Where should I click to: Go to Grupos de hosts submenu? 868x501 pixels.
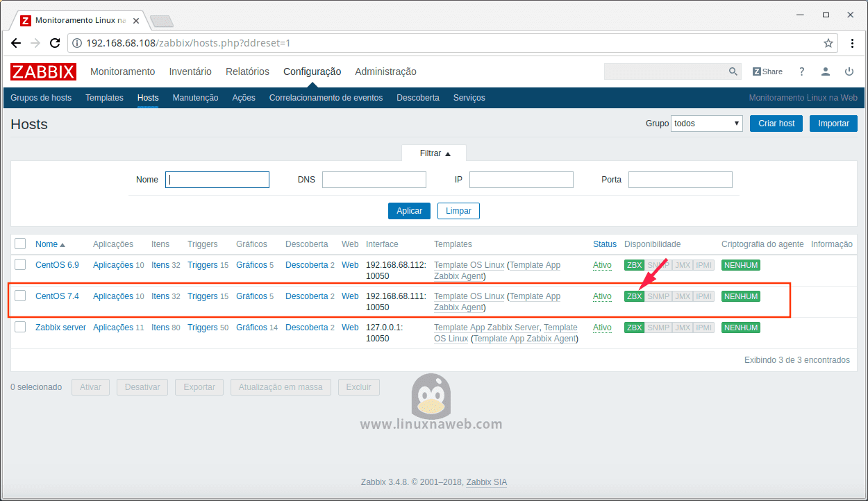pos(41,98)
